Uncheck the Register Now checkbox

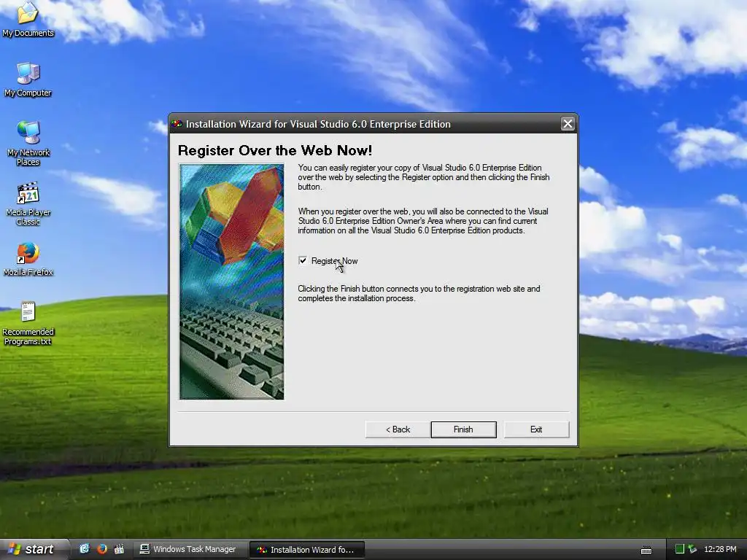303,260
